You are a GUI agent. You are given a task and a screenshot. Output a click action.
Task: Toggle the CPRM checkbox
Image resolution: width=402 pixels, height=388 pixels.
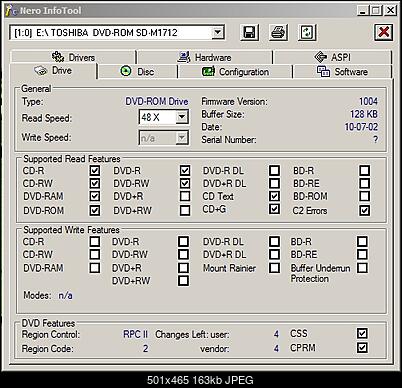tap(362, 348)
